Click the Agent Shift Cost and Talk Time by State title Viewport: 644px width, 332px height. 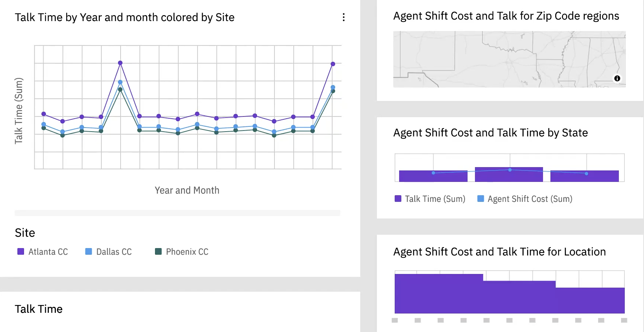tap(490, 133)
